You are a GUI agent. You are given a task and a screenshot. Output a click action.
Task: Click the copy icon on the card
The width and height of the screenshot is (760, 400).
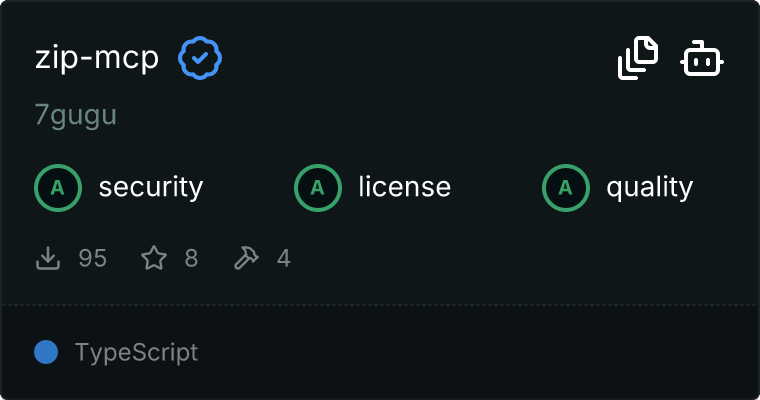tap(638, 58)
